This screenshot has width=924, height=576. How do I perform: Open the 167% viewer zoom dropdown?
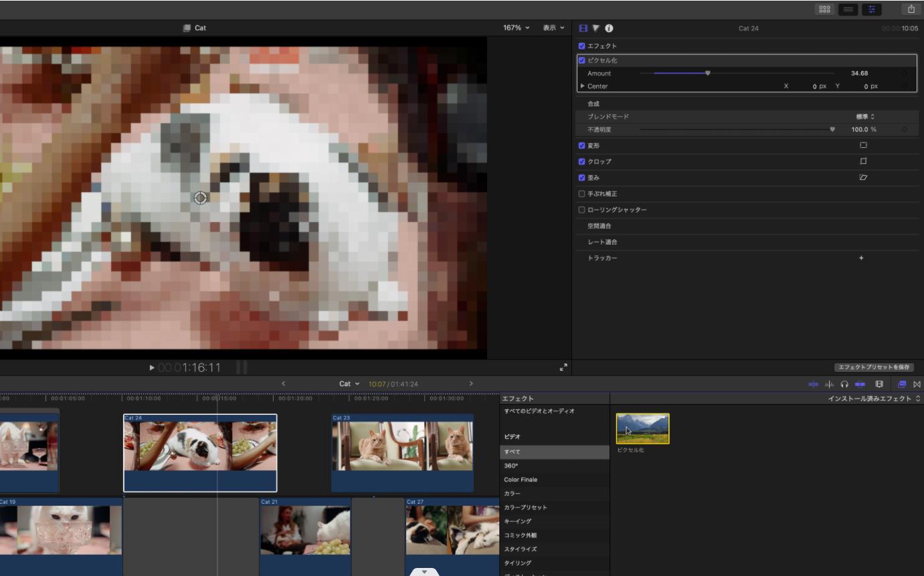click(x=516, y=28)
